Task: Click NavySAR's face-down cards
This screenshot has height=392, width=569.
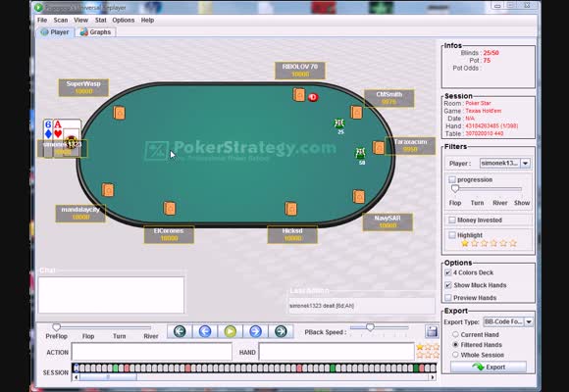Action: (x=358, y=197)
